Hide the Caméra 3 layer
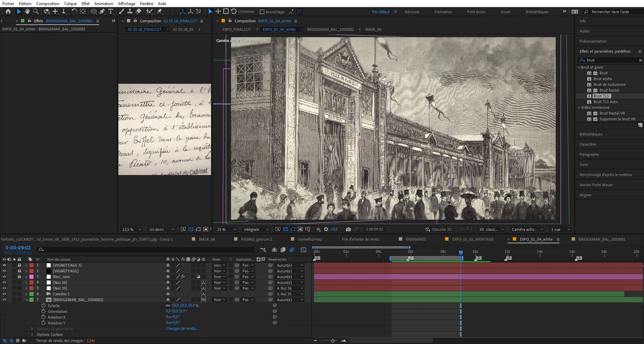The width and height of the screenshot is (644, 344). tap(4, 294)
